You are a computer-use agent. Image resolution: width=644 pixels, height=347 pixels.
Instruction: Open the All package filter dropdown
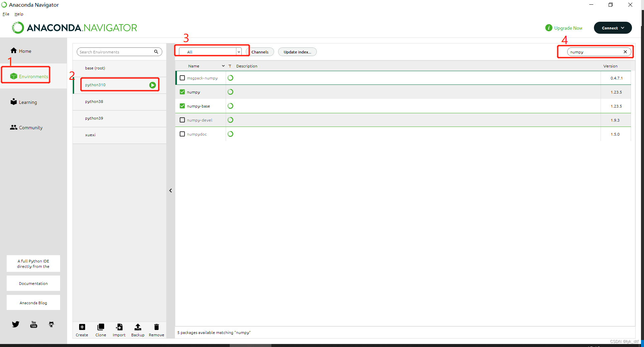click(210, 52)
